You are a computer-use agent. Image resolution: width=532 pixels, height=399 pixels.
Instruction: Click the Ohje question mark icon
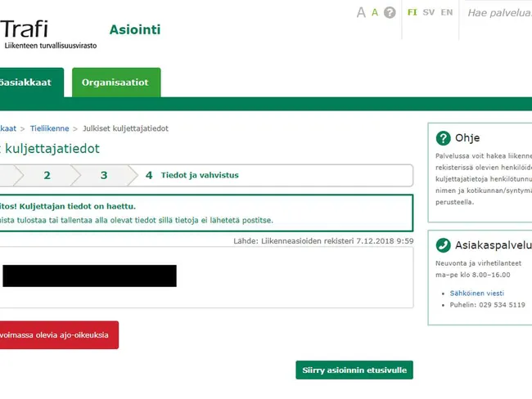(x=443, y=138)
